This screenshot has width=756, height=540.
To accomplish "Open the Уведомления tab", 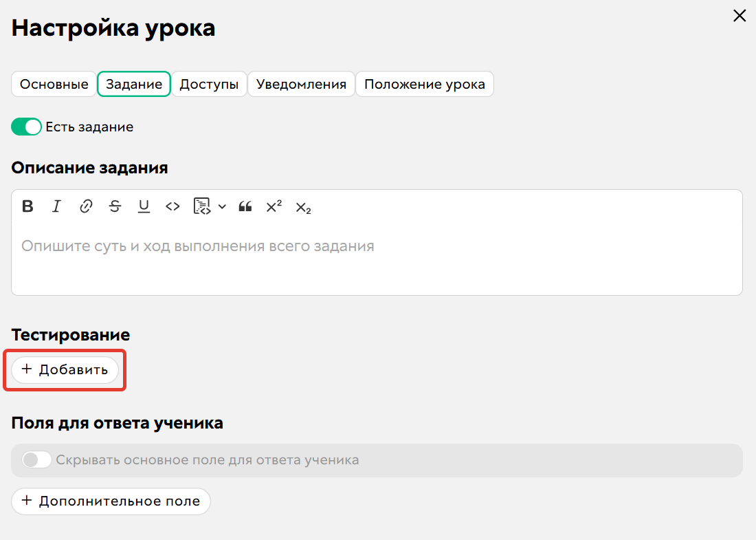I will 301,84.
